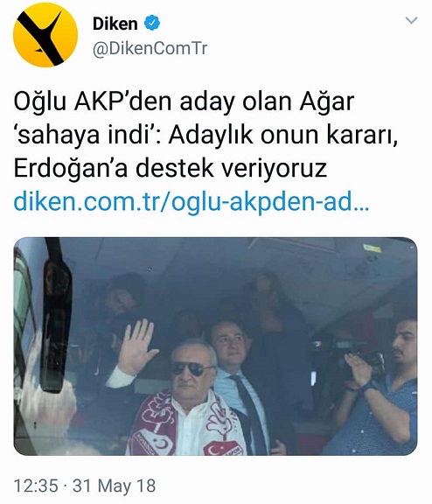Open the diken.com.tr/oglu-akpden-ad… article link
Viewport: 432px width, 504px height.
point(192,201)
